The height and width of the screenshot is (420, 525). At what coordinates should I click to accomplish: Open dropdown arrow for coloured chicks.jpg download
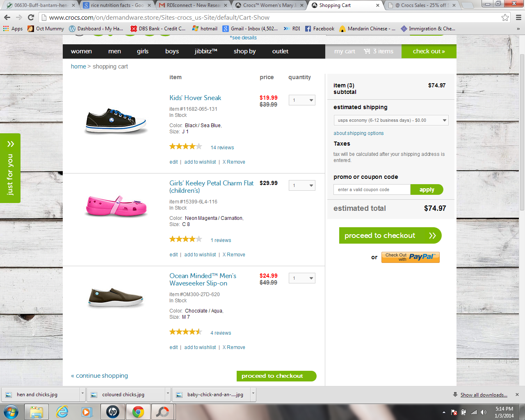click(168, 393)
